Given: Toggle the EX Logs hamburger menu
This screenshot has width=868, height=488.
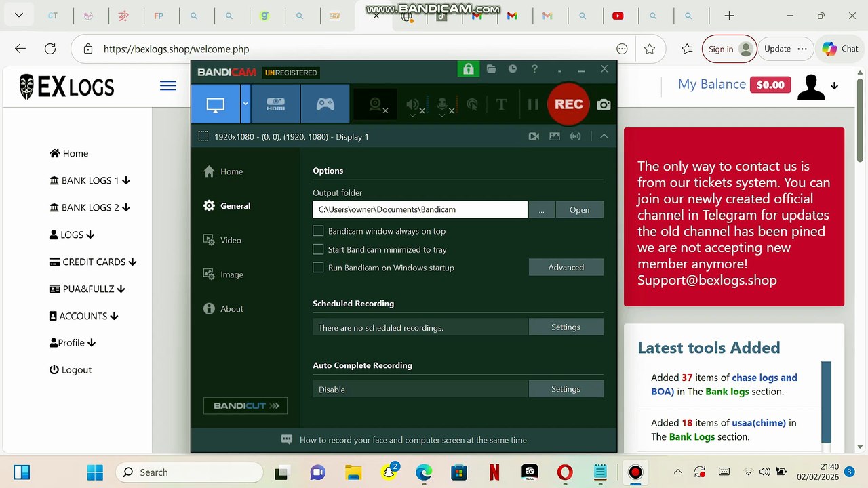Looking at the screenshot, I should [x=168, y=85].
